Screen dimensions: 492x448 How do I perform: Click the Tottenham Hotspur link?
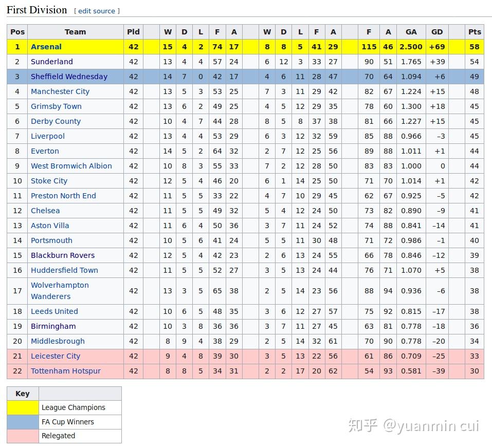click(66, 371)
